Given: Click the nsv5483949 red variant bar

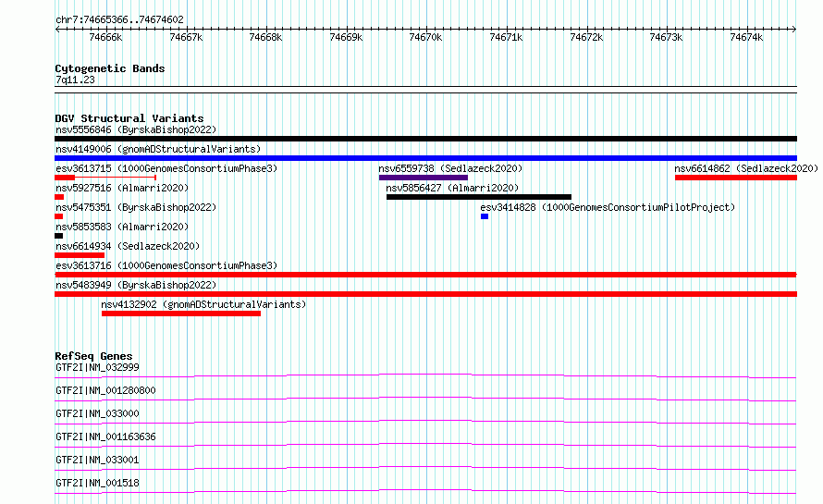Looking at the screenshot, I should pyautogui.click(x=425, y=294).
